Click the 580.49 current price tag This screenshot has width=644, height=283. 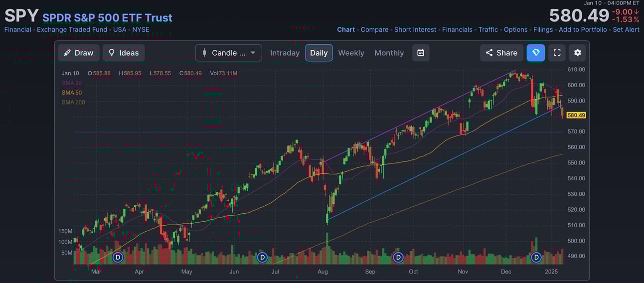click(x=576, y=115)
